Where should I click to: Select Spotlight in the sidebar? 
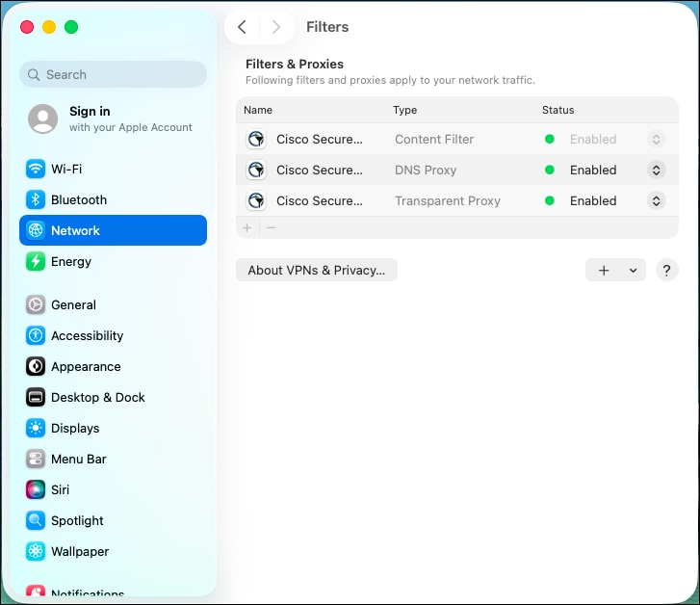(113, 520)
